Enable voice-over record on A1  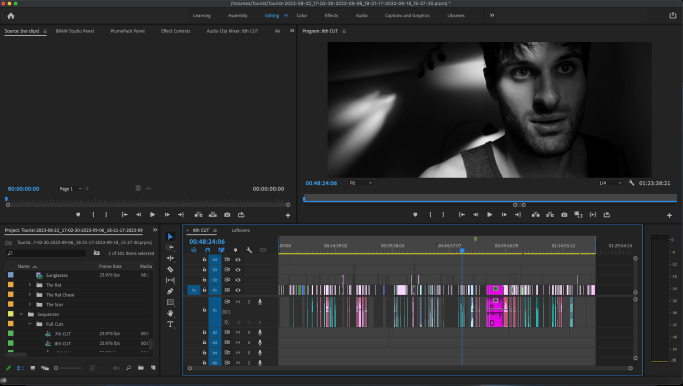click(260, 302)
